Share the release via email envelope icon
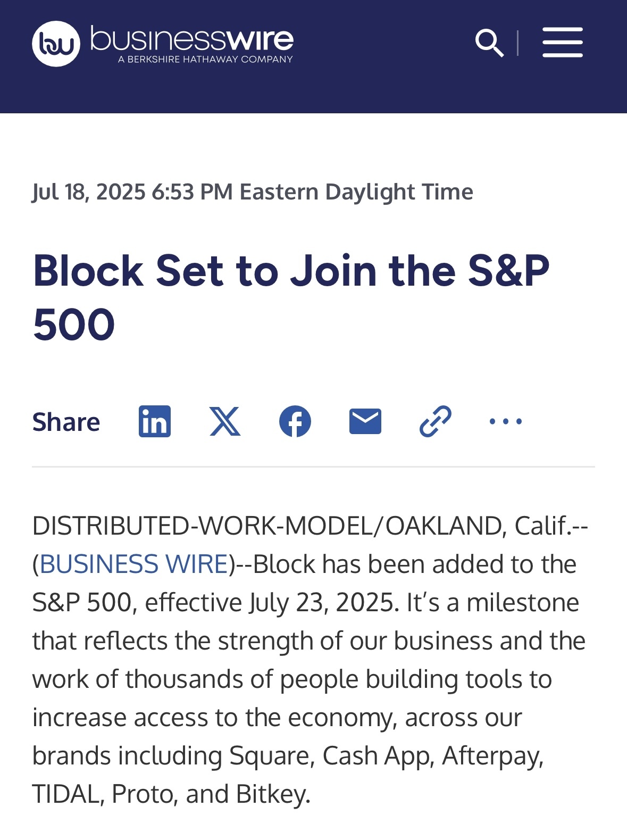627x840 pixels. [365, 421]
